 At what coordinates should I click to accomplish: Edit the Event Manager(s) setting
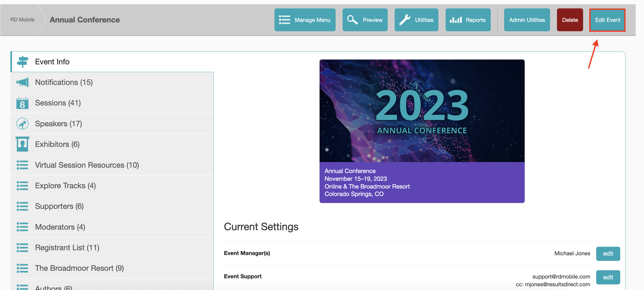tap(608, 254)
